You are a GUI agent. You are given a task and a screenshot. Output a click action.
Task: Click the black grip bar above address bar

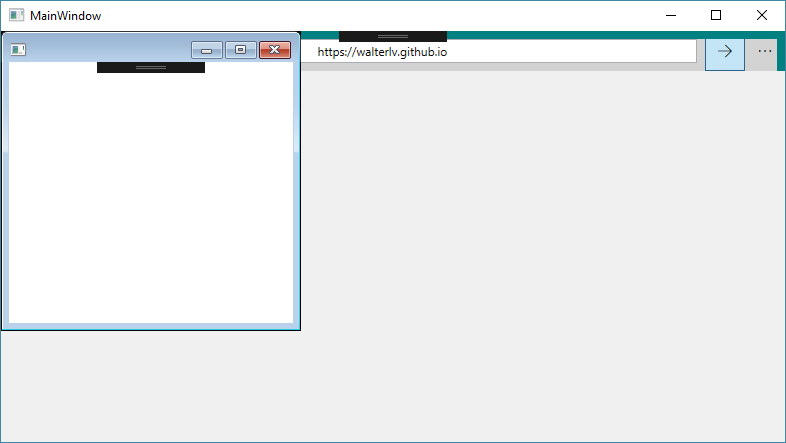tap(393, 36)
